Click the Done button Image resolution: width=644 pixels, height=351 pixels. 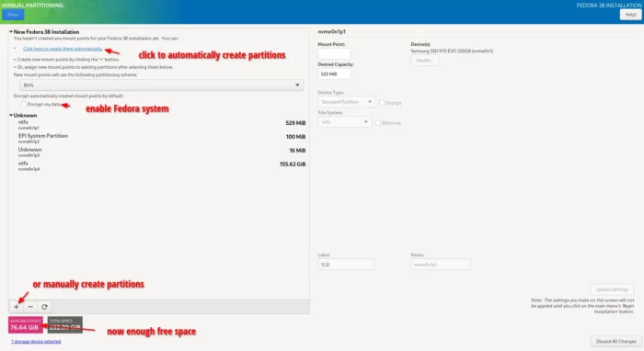tap(13, 15)
